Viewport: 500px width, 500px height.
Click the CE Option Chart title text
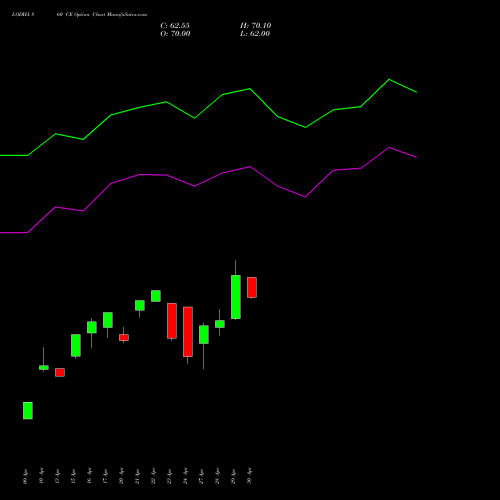tap(79, 15)
